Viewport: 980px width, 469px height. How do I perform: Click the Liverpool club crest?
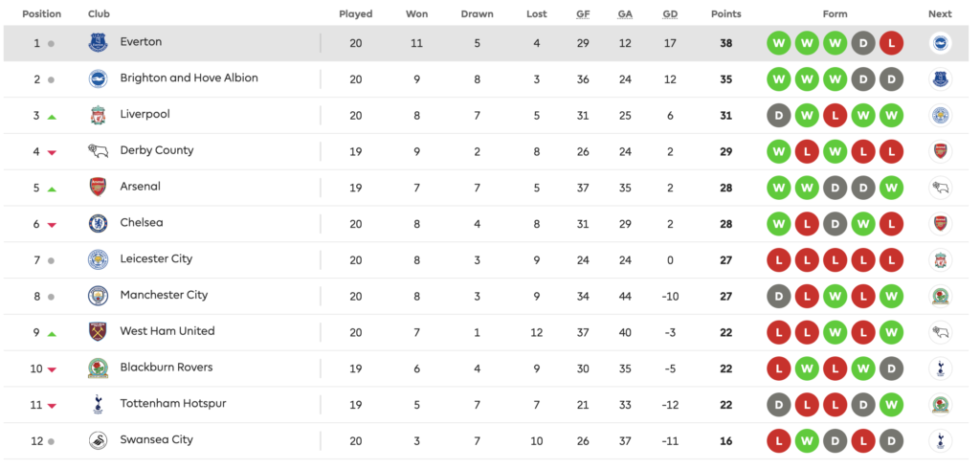(99, 115)
